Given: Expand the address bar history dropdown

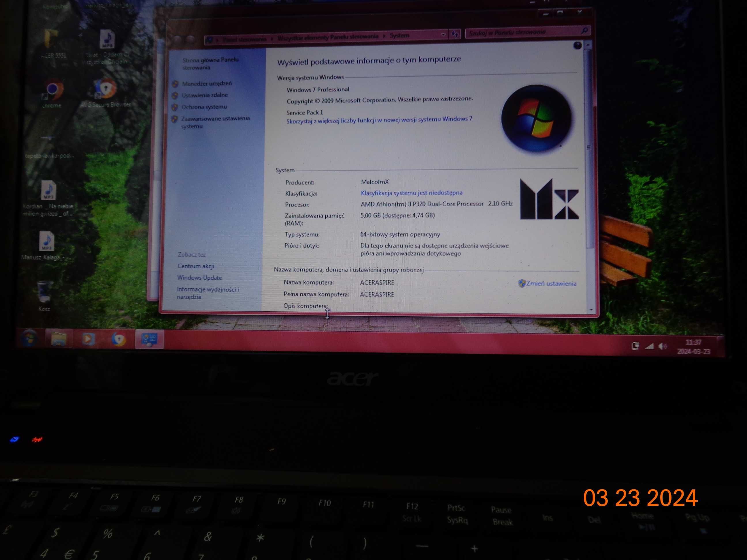Looking at the screenshot, I should click(443, 35).
